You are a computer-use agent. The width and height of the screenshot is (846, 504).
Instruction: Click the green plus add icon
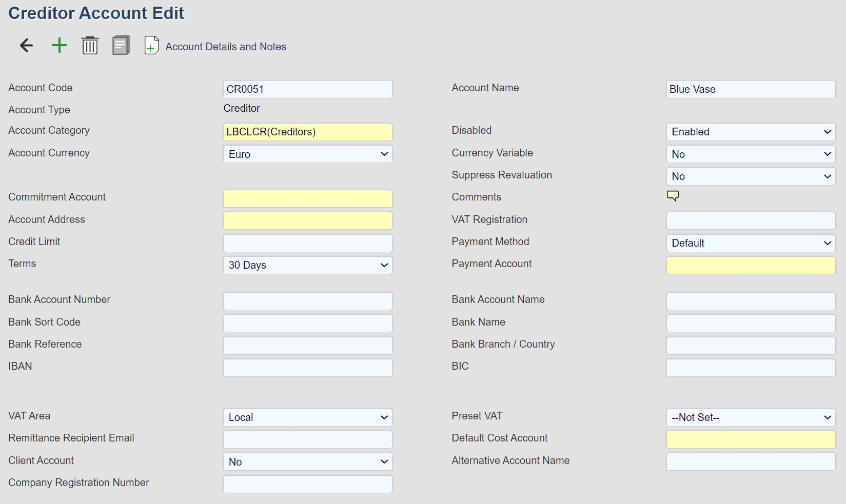tap(60, 46)
